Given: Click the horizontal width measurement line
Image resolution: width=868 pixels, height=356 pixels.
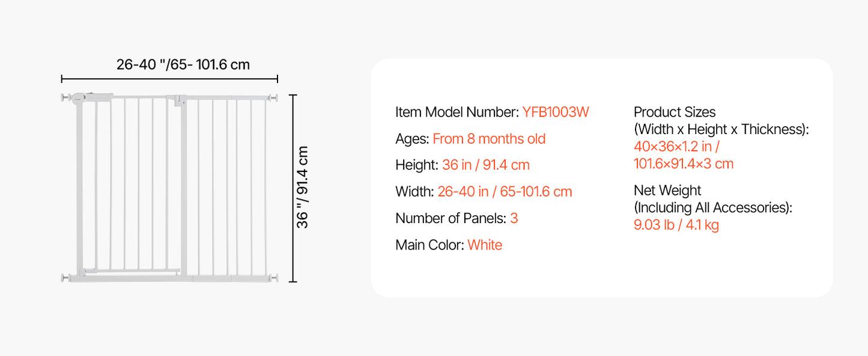Looking at the screenshot, I should 169,78.
